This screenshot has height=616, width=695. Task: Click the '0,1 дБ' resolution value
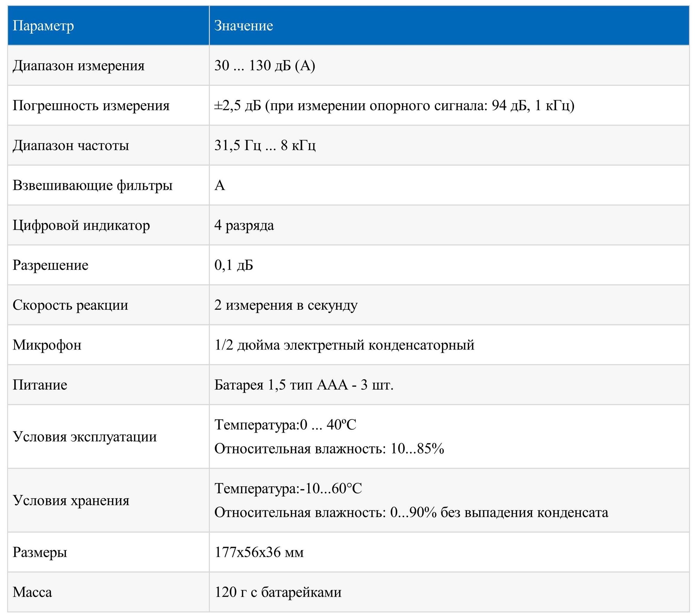point(234,265)
